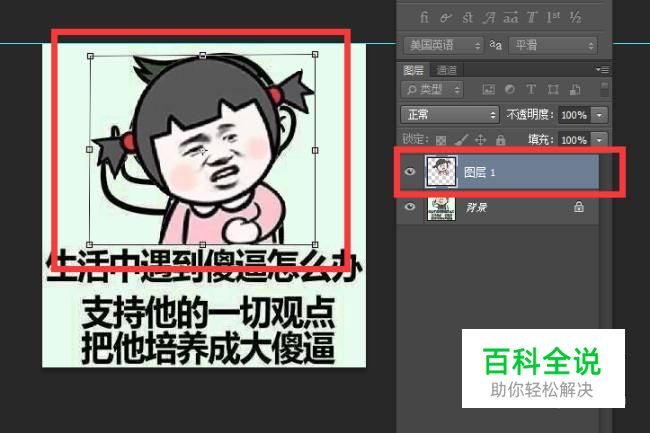Click the left-middle transform handle on canvas
Screen dimensions: 650x433
click(x=90, y=149)
